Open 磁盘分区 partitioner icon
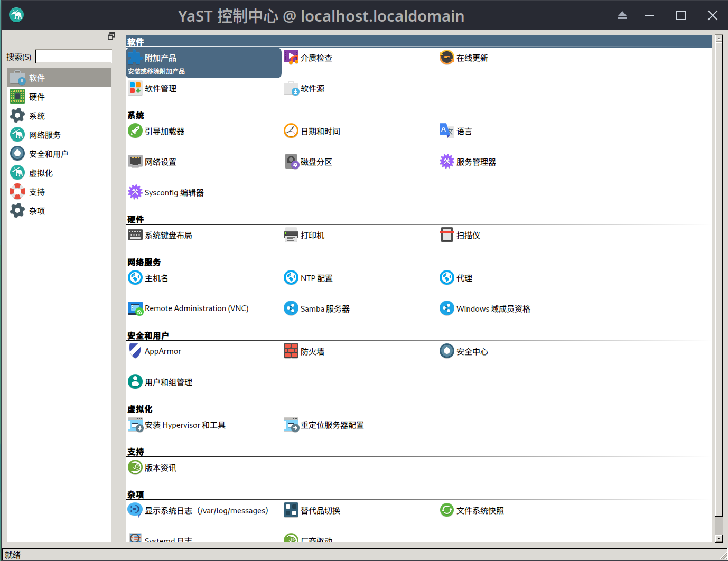 [x=291, y=161]
